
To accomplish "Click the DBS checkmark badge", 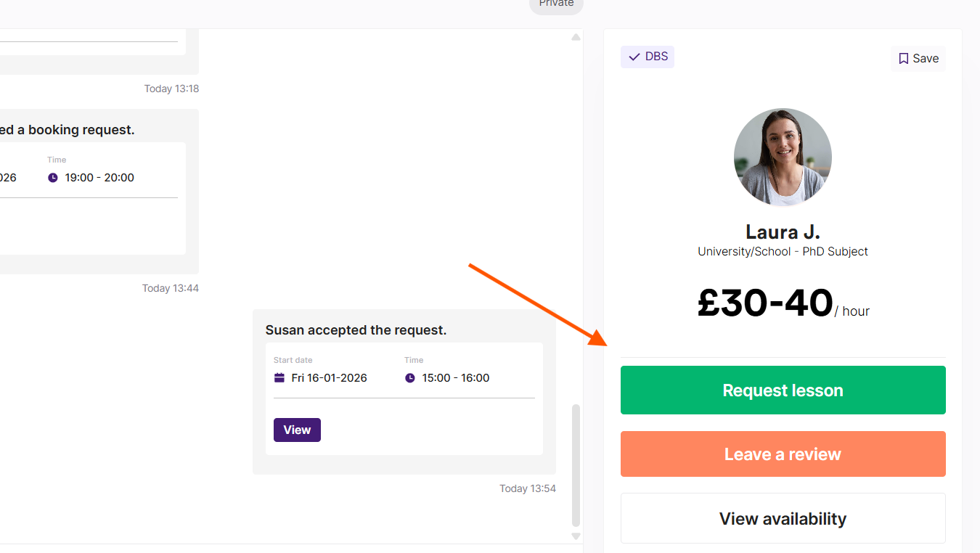I will [x=648, y=57].
